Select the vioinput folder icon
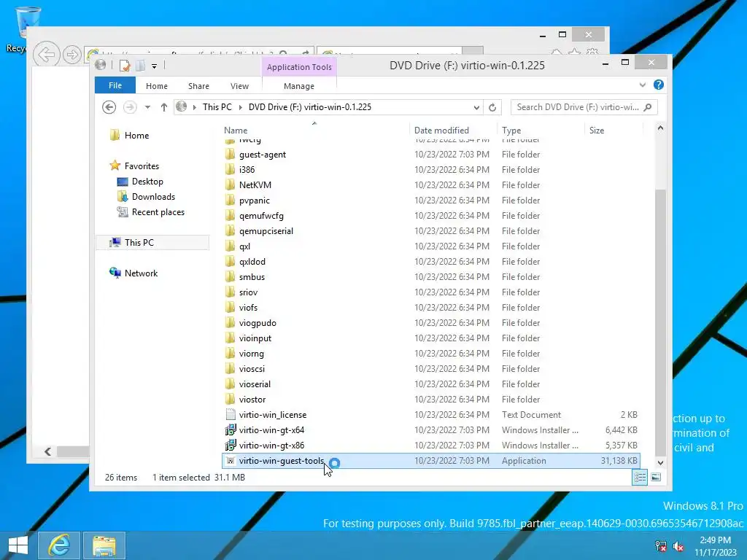 (x=230, y=338)
